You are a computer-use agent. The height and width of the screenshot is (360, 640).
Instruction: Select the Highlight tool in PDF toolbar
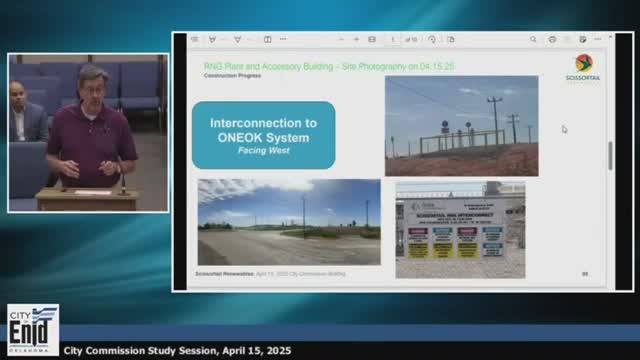(x=237, y=39)
